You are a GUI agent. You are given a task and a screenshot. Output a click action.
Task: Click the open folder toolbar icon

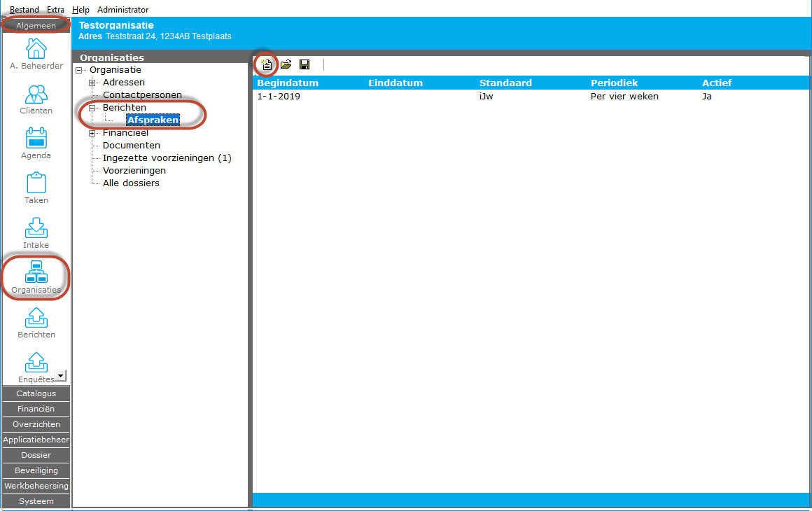pos(286,64)
